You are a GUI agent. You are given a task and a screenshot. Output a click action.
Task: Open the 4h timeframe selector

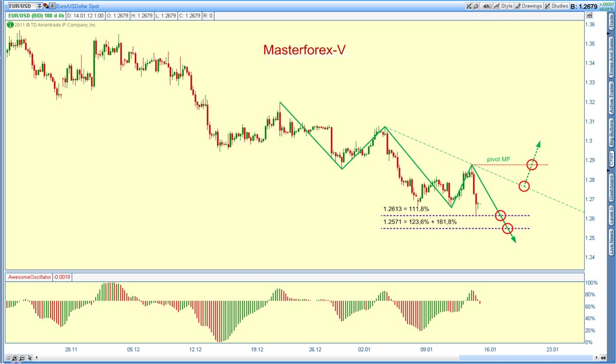[486, 6]
